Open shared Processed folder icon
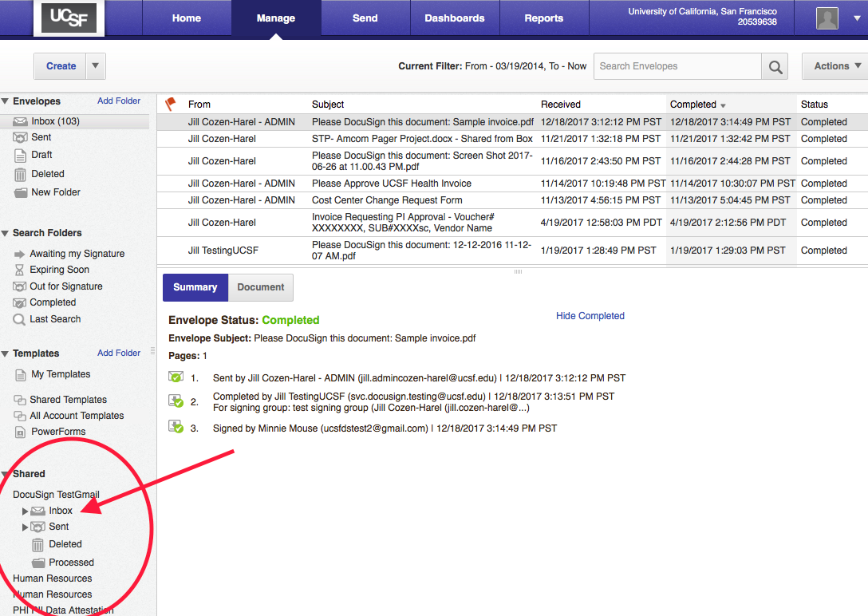The height and width of the screenshot is (616, 868). pyautogui.click(x=38, y=563)
